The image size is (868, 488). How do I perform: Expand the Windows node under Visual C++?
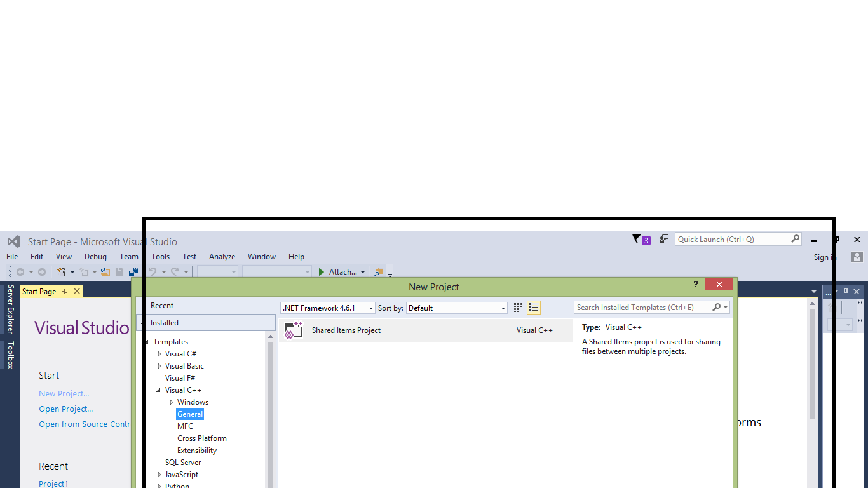[x=171, y=402]
